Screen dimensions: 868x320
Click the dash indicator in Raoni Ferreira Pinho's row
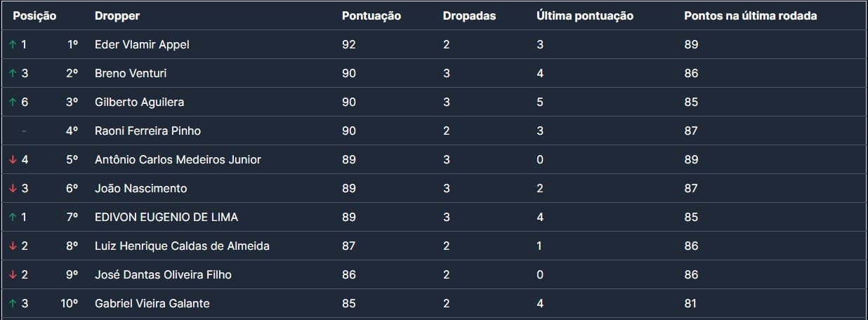coord(24,131)
